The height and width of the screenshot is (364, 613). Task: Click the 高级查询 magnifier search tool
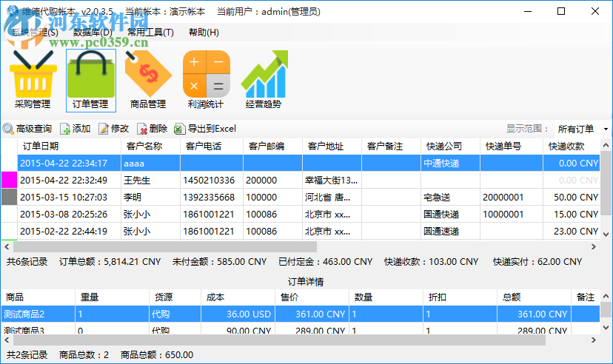click(x=27, y=129)
